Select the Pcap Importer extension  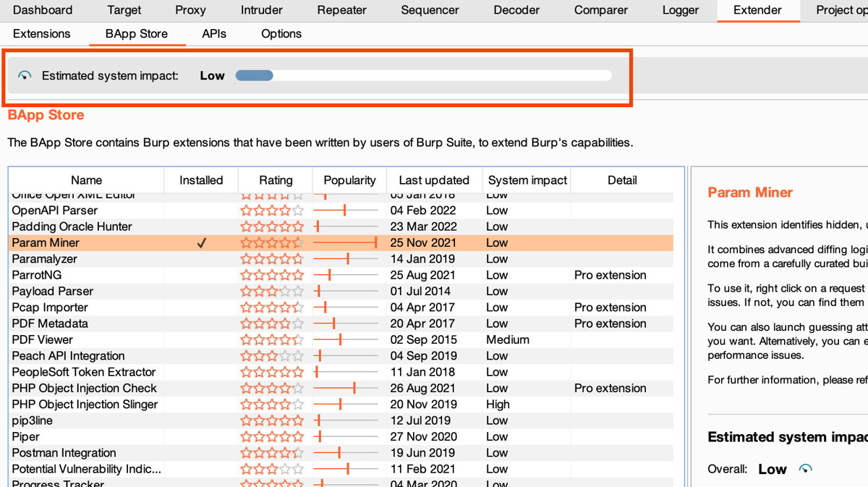pos(341,308)
